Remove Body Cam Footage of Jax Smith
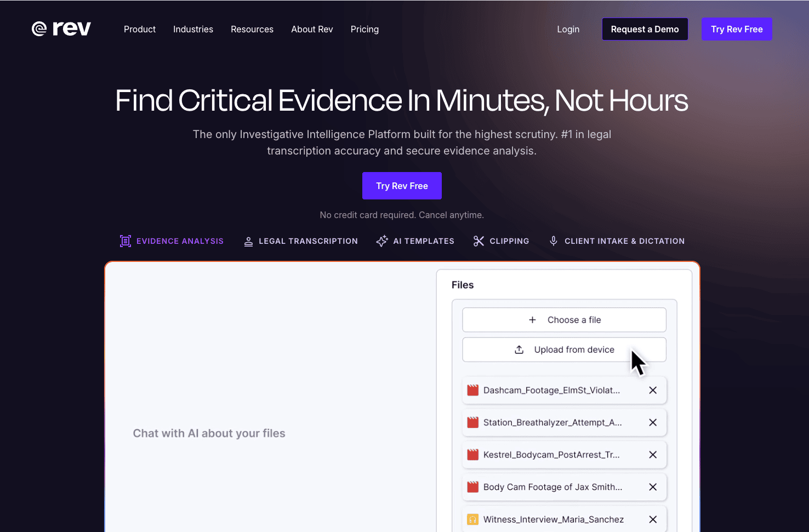The width and height of the screenshot is (809, 532). (653, 487)
